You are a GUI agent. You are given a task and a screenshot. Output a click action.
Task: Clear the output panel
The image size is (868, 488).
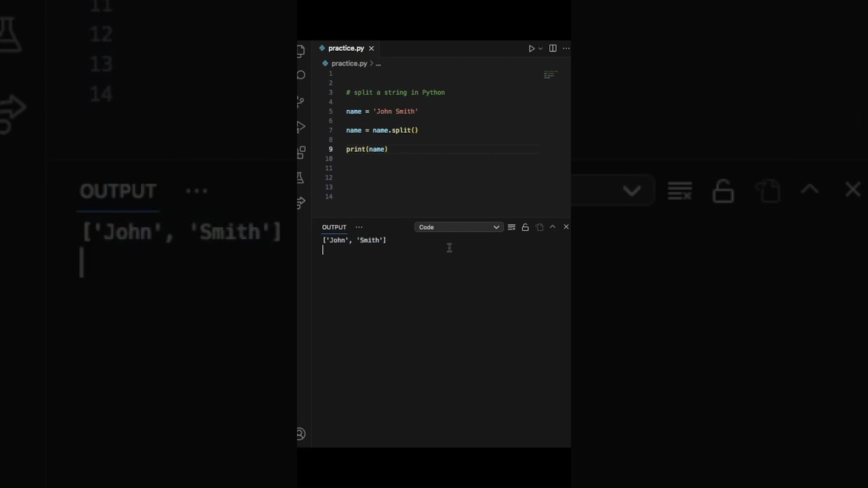[511, 227]
